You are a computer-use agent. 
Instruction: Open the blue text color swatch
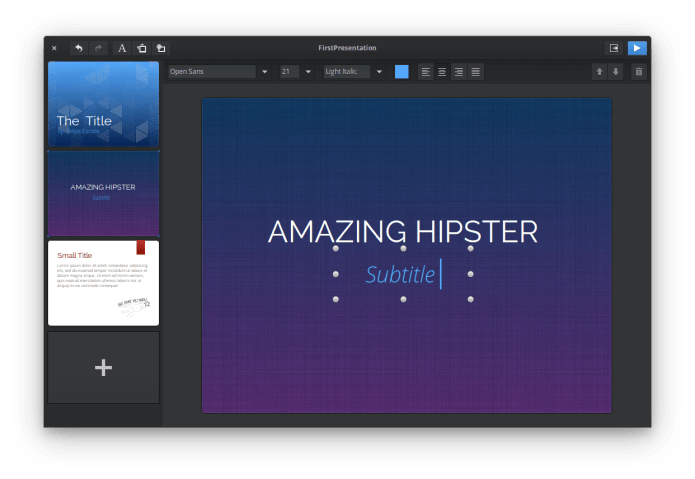tap(402, 72)
